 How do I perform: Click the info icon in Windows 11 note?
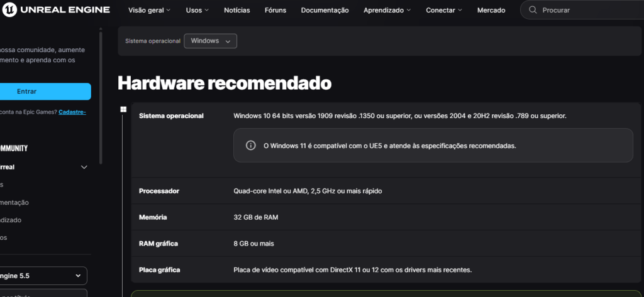pos(250,145)
